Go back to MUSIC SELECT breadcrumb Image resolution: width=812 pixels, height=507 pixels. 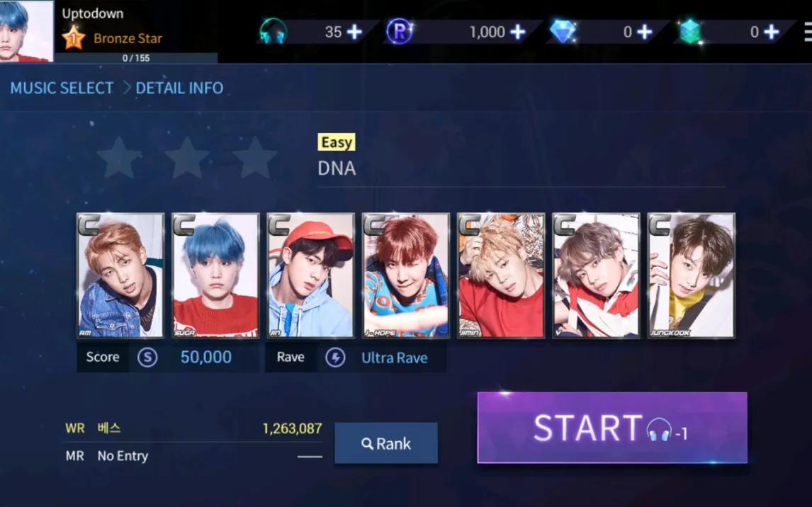pyautogui.click(x=62, y=88)
